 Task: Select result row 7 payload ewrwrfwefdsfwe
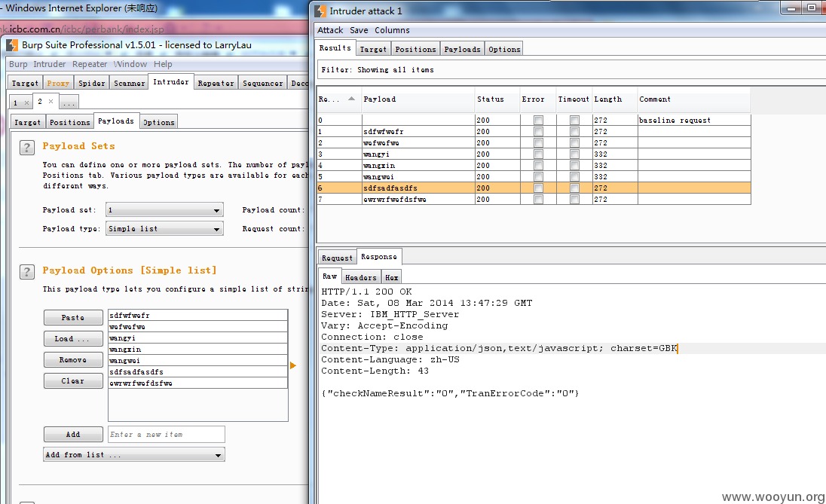pos(534,200)
